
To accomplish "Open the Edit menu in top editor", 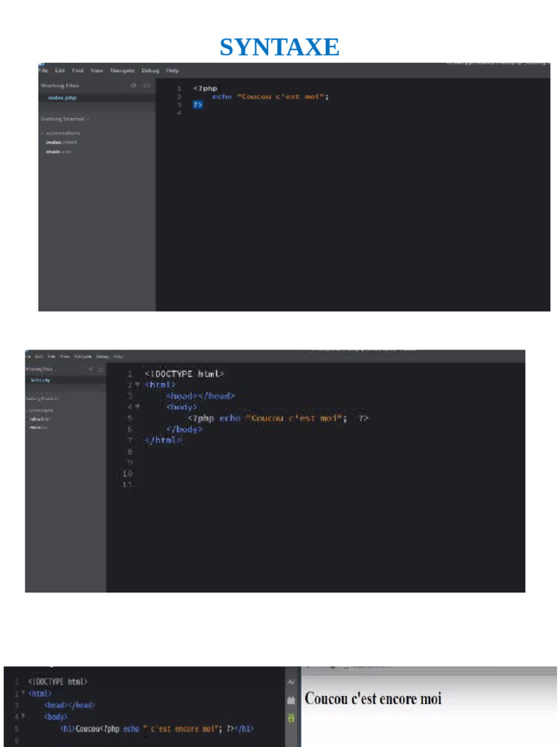I will 60,71.
